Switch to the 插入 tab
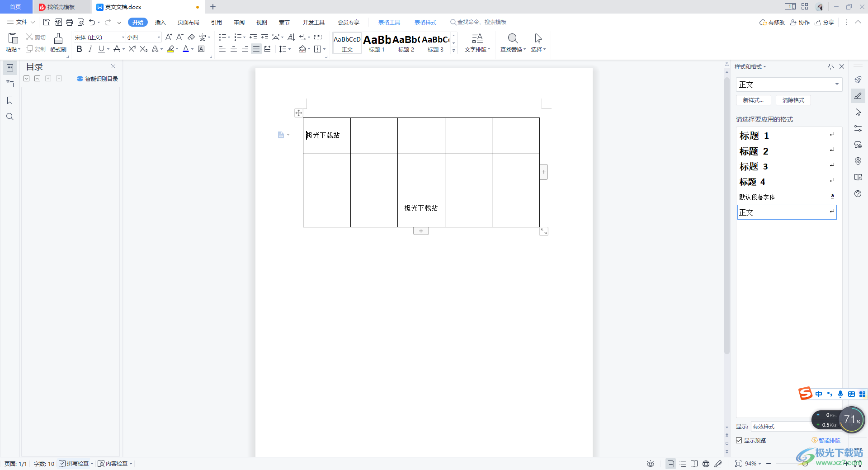 pos(160,22)
